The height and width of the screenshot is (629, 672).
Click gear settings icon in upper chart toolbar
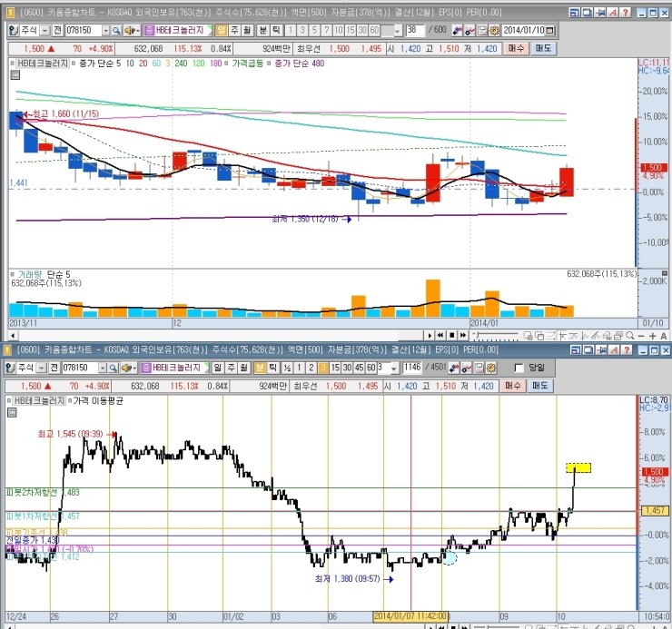[x=494, y=31]
